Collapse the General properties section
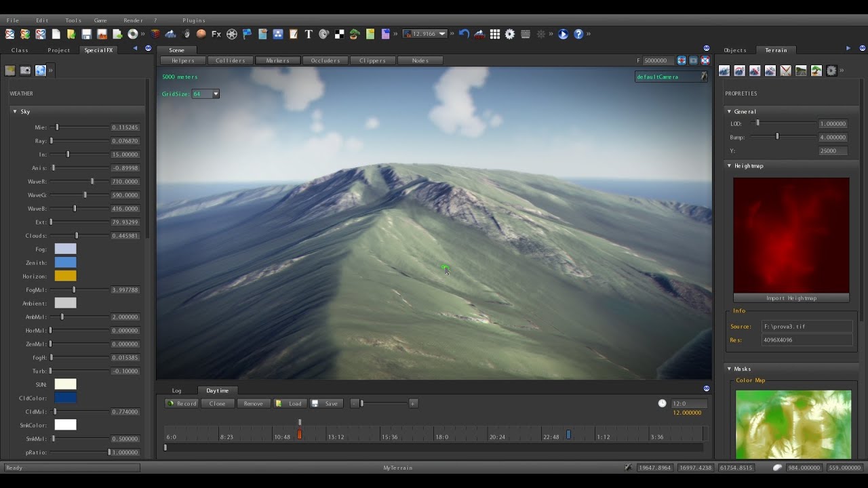This screenshot has width=868, height=488. click(x=729, y=111)
